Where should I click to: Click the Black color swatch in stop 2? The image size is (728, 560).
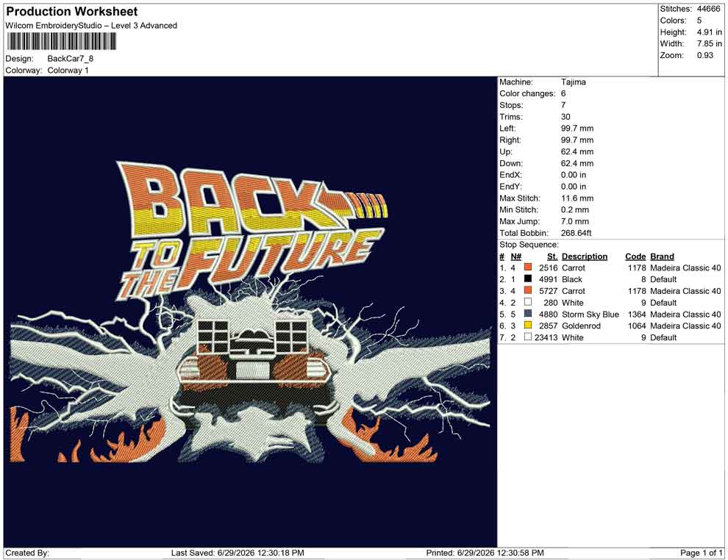pos(528,279)
